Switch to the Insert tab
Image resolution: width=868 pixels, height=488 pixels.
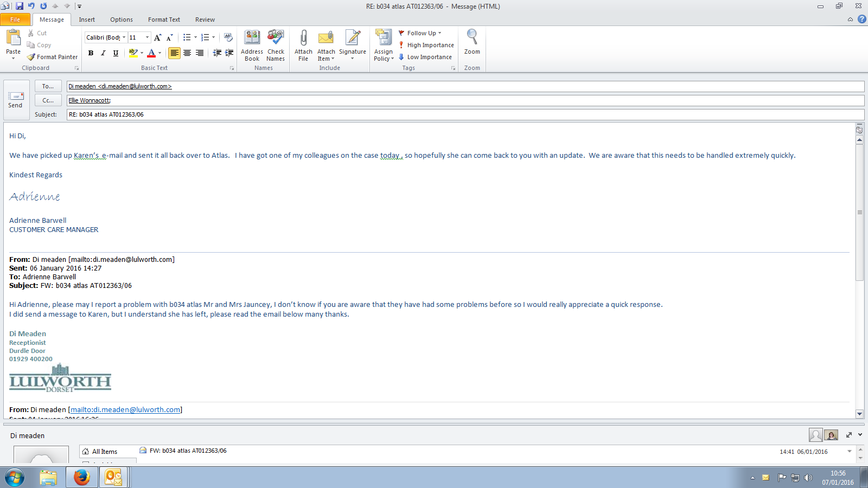[87, 20]
